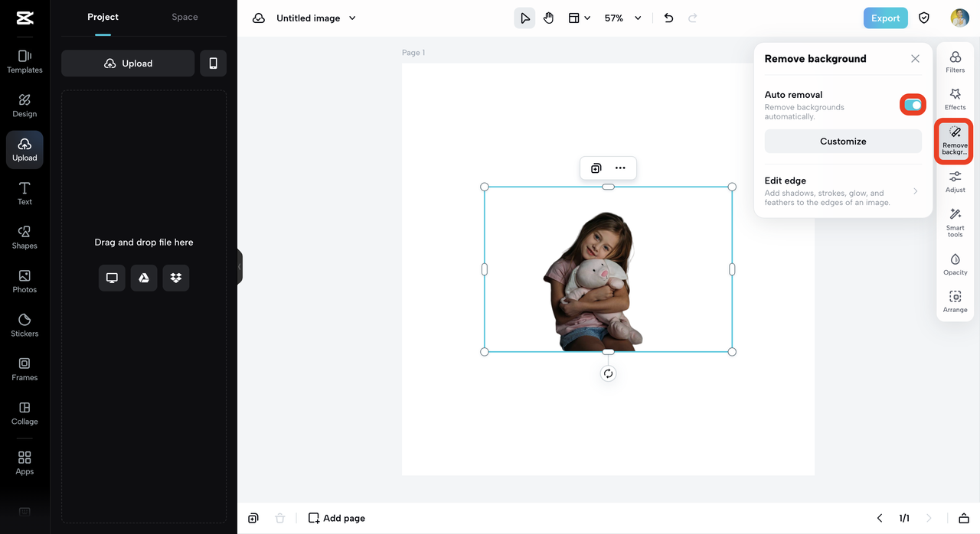The height and width of the screenshot is (534, 980).
Task: Open the user profile avatar
Action: pos(959,18)
